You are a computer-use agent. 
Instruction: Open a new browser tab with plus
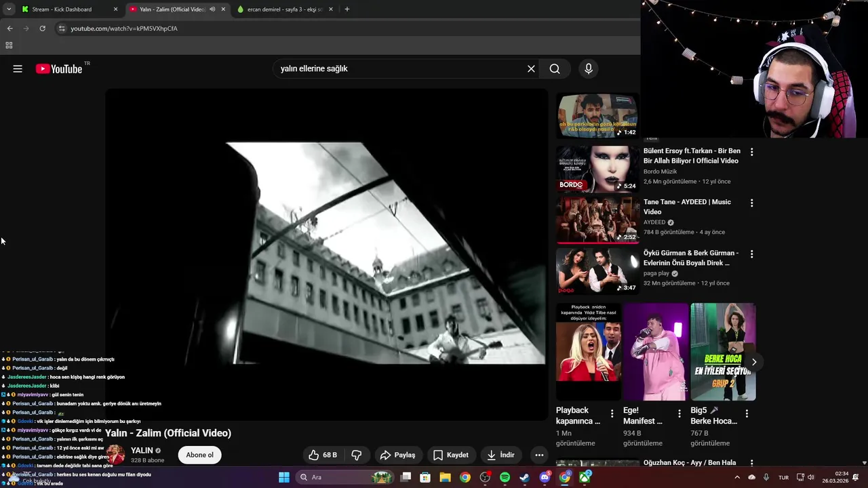(x=347, y=9)
